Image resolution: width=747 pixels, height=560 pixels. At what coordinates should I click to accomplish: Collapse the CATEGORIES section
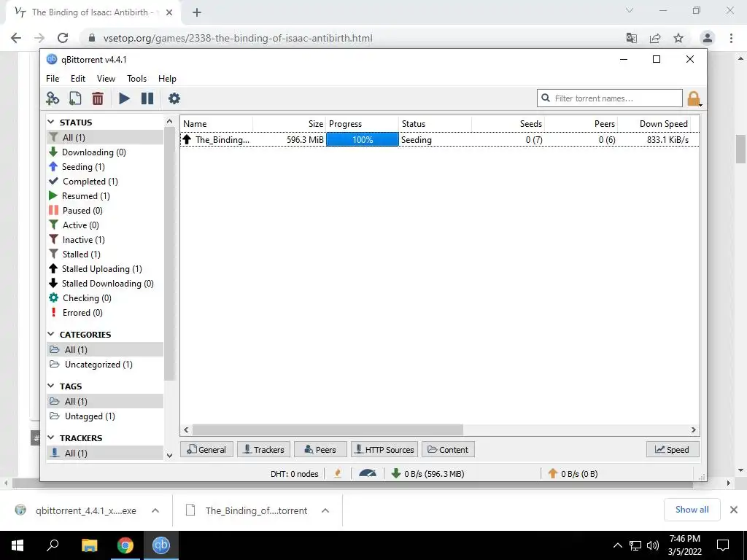(51, 335)
